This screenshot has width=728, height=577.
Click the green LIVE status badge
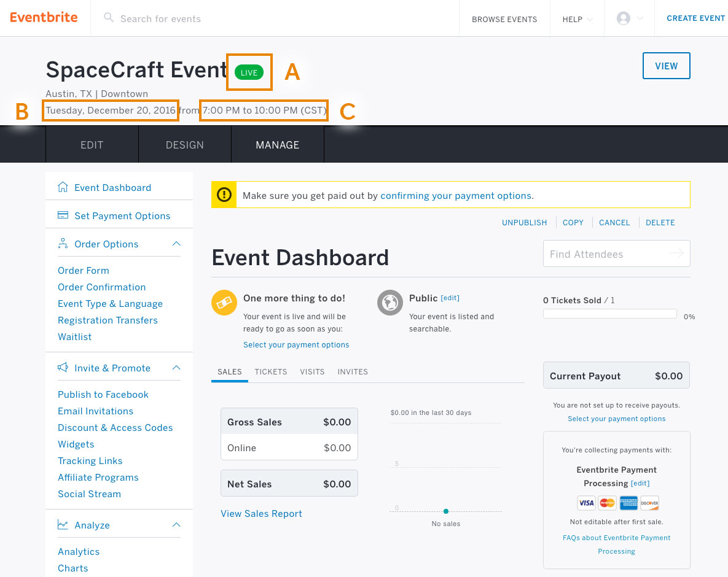(x=249, y=72)
